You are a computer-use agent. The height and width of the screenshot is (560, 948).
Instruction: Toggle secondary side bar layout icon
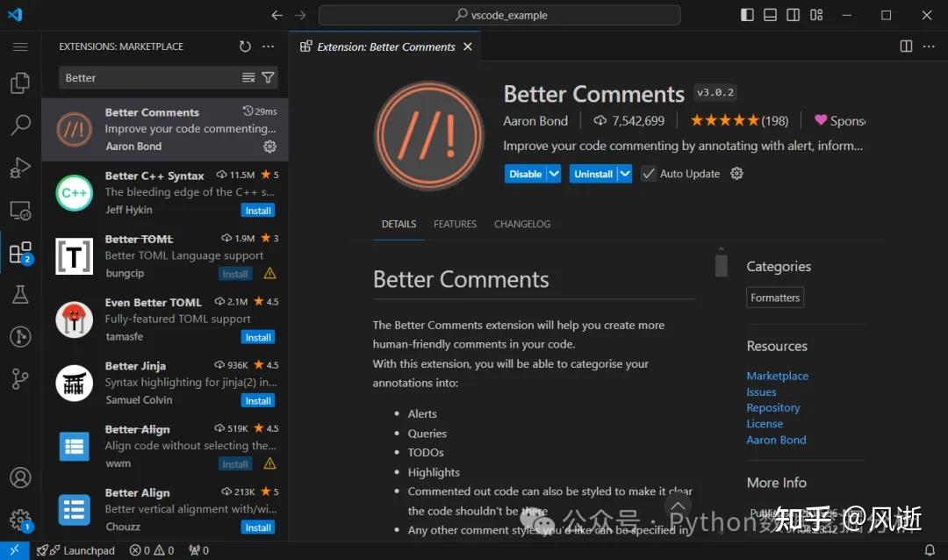click(794, 15)
